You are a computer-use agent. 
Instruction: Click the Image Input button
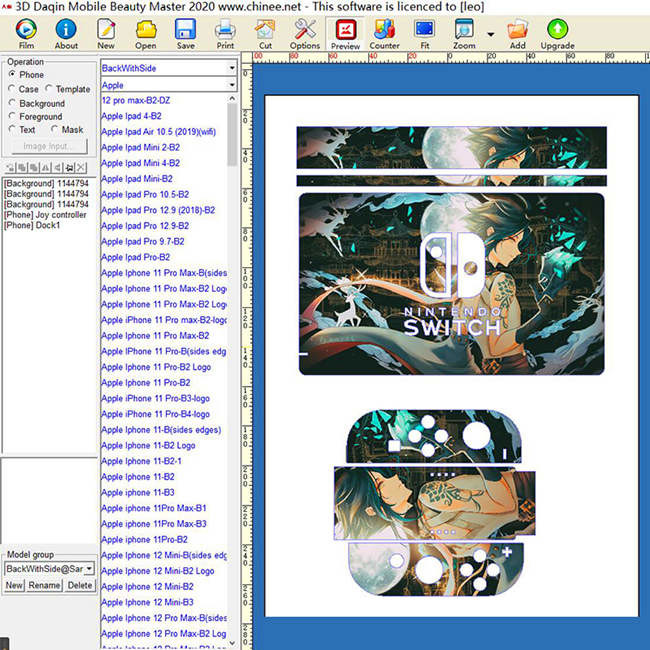pyautogui.click(x=49, y=146)
